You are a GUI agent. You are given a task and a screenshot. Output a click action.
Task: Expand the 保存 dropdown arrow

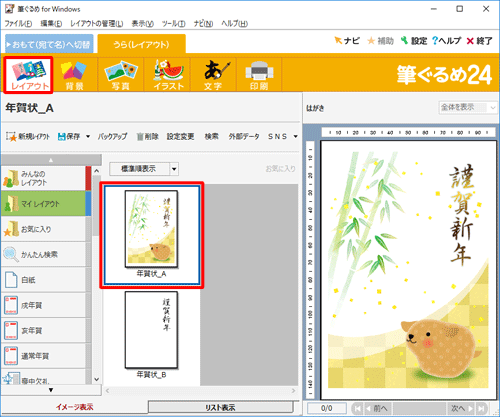[88, 136]
